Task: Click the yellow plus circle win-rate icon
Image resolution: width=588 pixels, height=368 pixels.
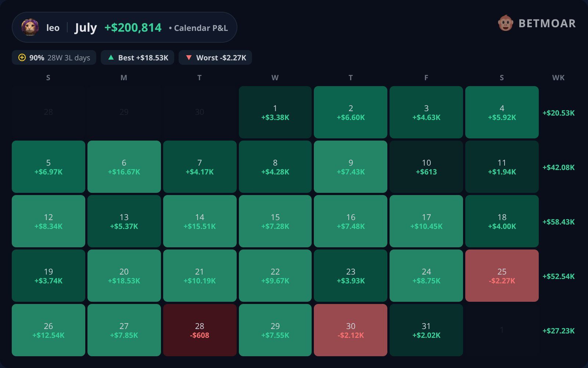Action: coord(22,57)
